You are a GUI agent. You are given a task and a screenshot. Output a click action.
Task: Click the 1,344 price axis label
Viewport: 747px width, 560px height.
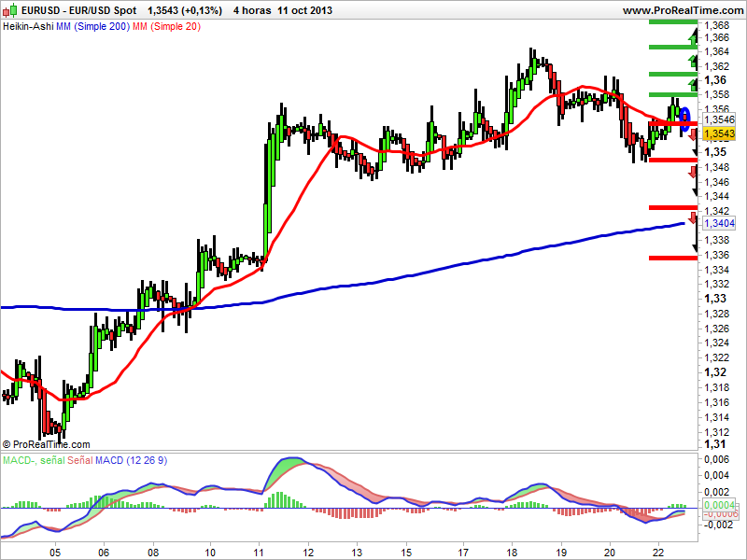point(717,196)
